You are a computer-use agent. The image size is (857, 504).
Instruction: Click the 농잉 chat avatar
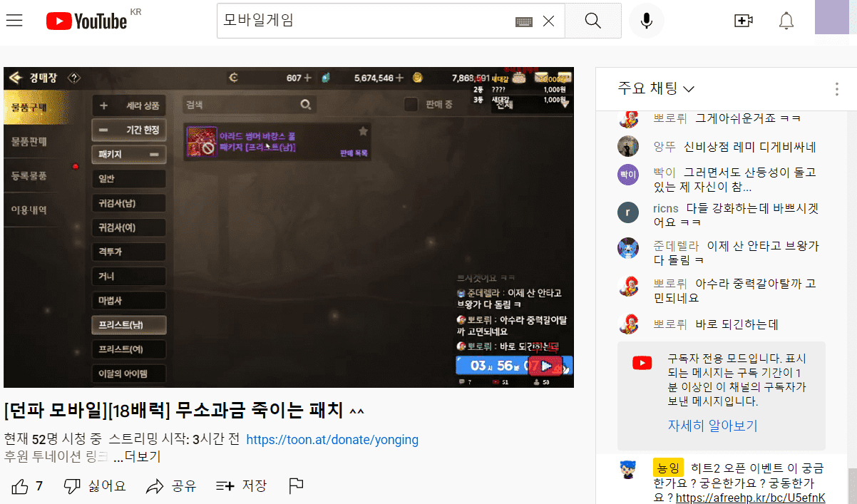[627, 469]
